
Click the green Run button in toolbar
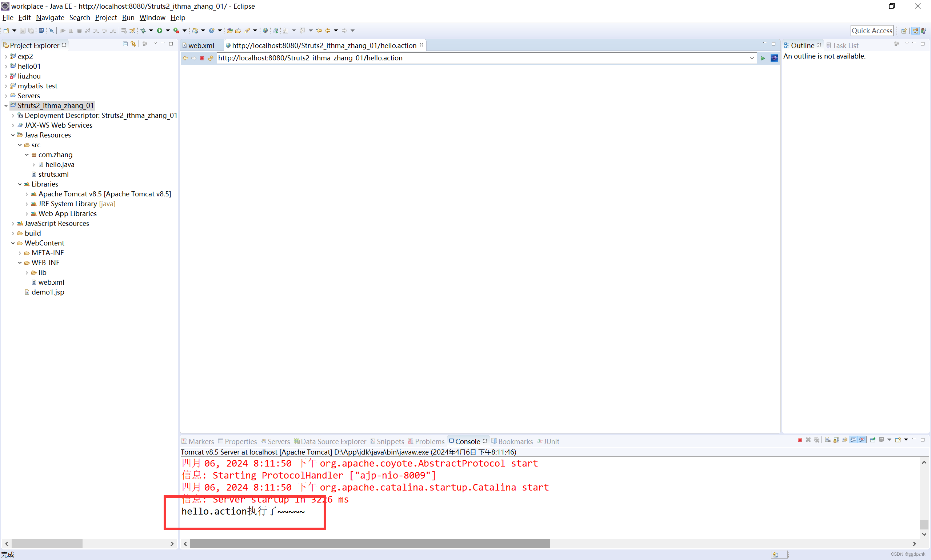(160, 31)
